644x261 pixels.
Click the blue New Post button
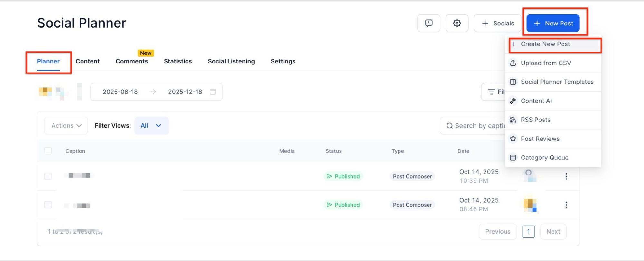[x=553, y=23]
